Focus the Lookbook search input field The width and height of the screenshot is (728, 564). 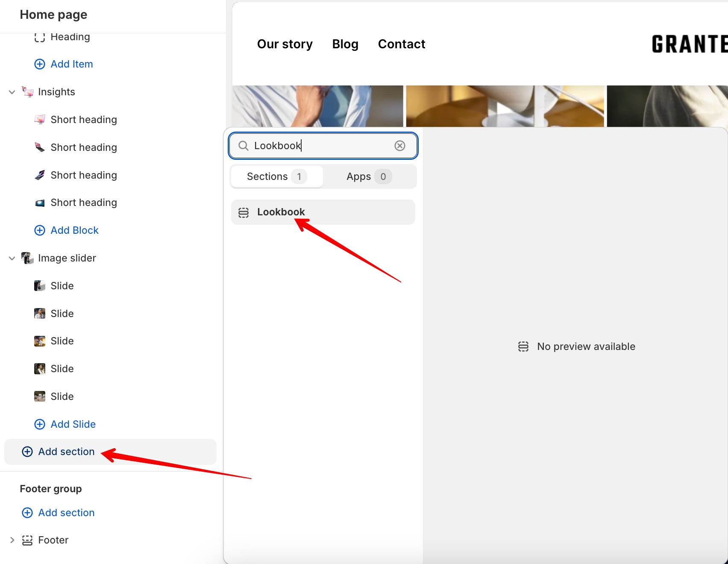[320, 146]
